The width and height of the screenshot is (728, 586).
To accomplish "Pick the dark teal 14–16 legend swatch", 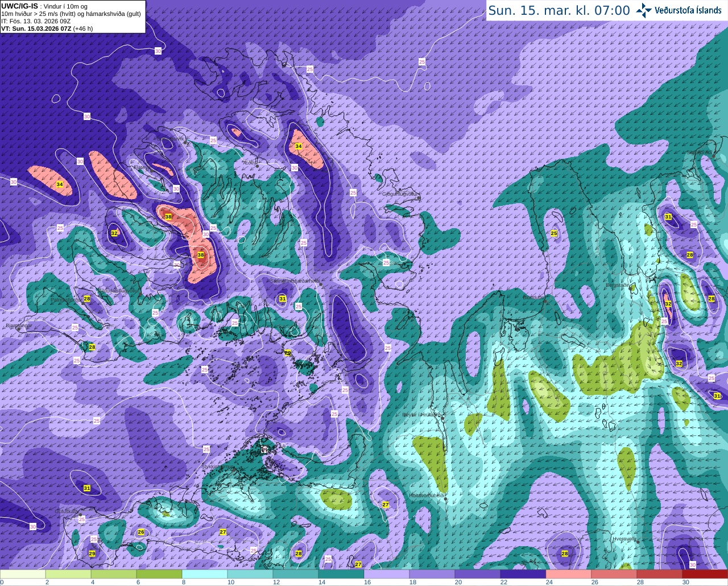I will tap(341, 574).
